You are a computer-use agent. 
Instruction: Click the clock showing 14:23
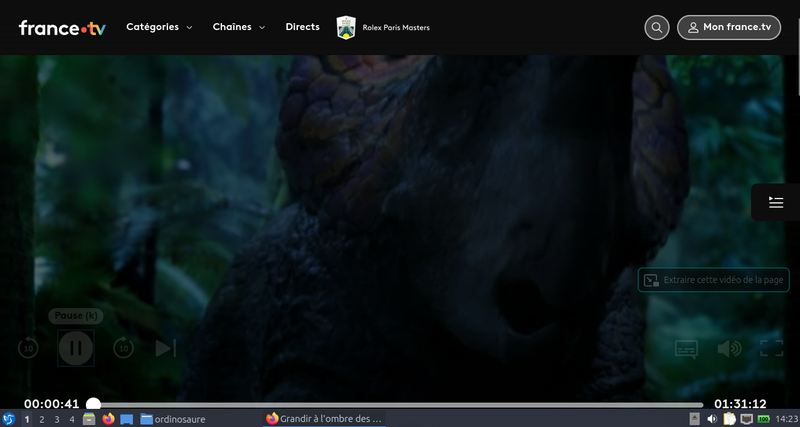click(786, 419)
